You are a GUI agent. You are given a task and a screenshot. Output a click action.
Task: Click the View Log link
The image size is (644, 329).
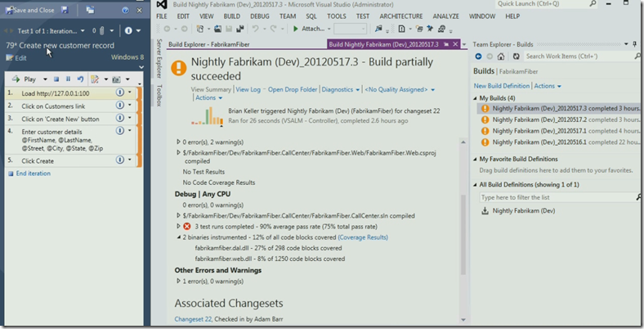248,90
